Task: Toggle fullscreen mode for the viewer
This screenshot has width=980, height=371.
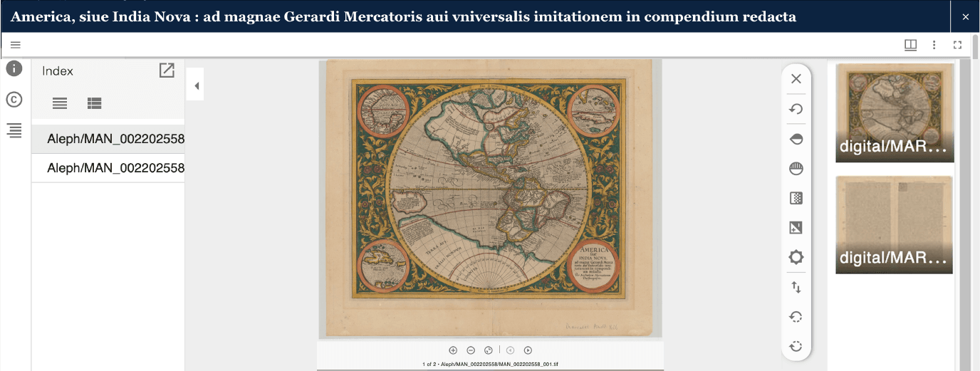Action: (x=957, y=45)
